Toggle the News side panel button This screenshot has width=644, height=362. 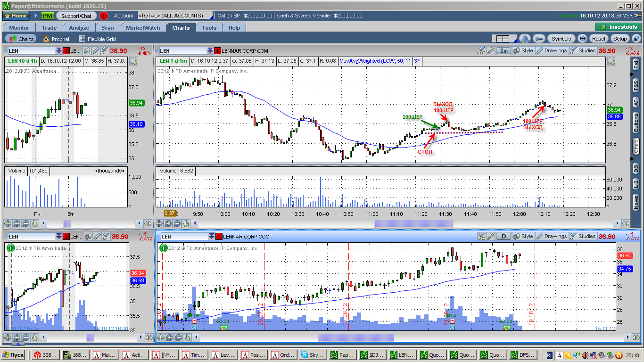click(636, 203)
